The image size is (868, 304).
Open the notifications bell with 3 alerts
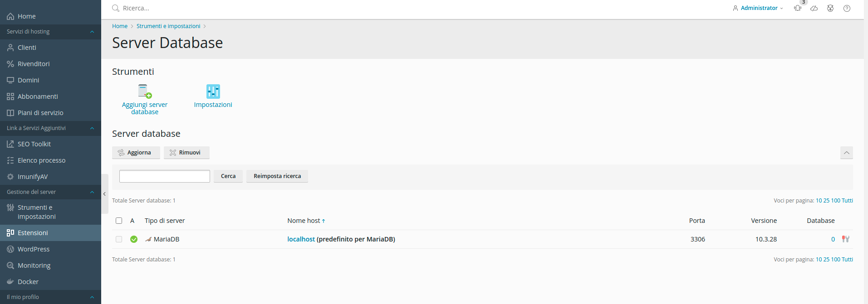797,8
